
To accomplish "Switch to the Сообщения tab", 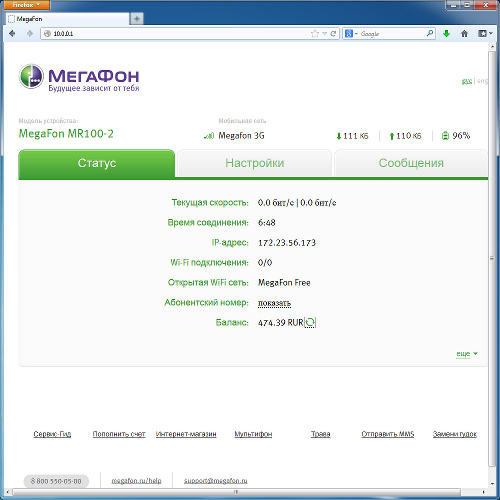I will click(x=411, y=163).
